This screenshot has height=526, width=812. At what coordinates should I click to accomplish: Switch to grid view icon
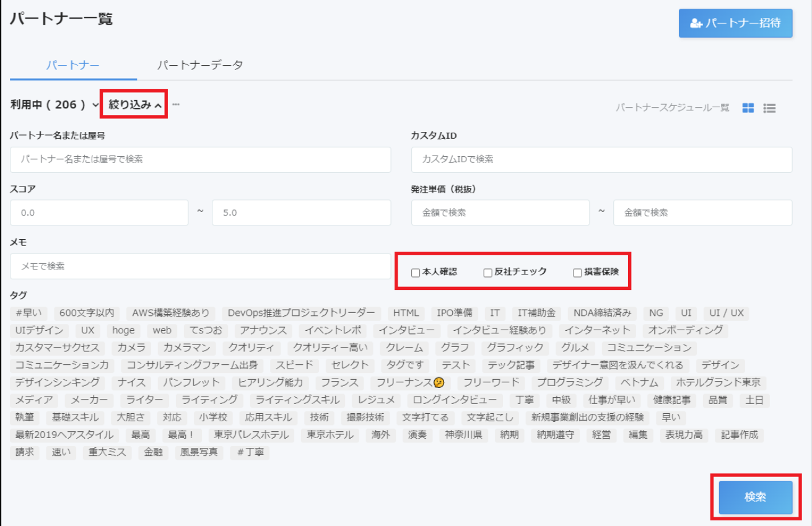click(x=748, y=108)
